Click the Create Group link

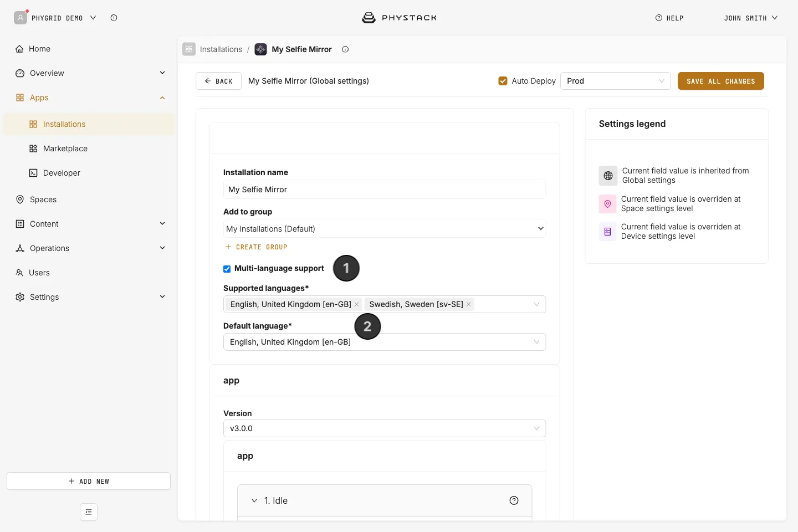coord(256,247)
